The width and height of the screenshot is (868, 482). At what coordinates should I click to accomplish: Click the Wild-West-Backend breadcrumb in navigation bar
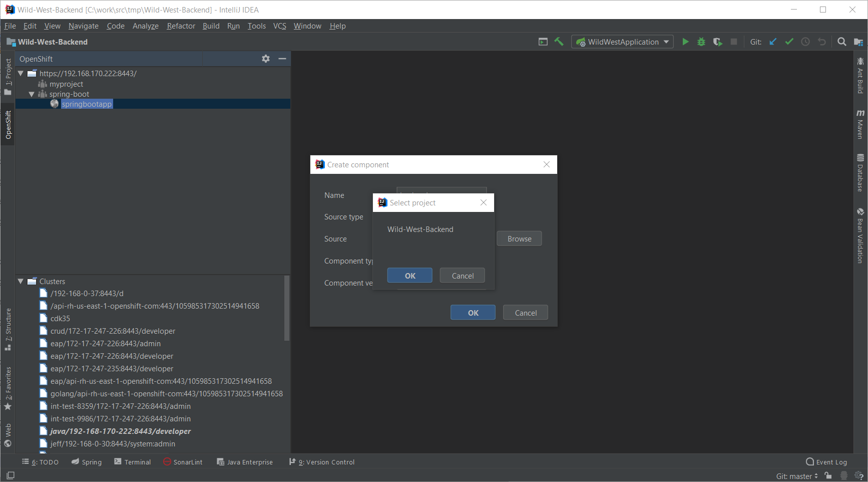click(x=47, y=42)
